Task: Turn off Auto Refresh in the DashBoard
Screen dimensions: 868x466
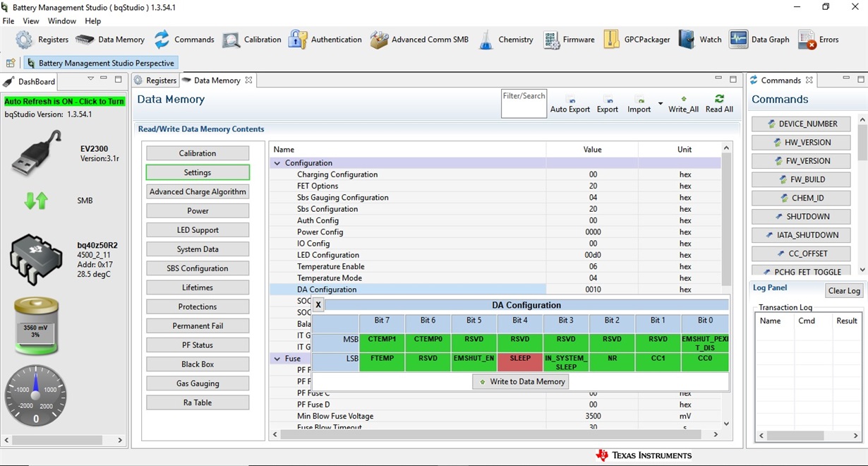Action: [x=64, y=102]
